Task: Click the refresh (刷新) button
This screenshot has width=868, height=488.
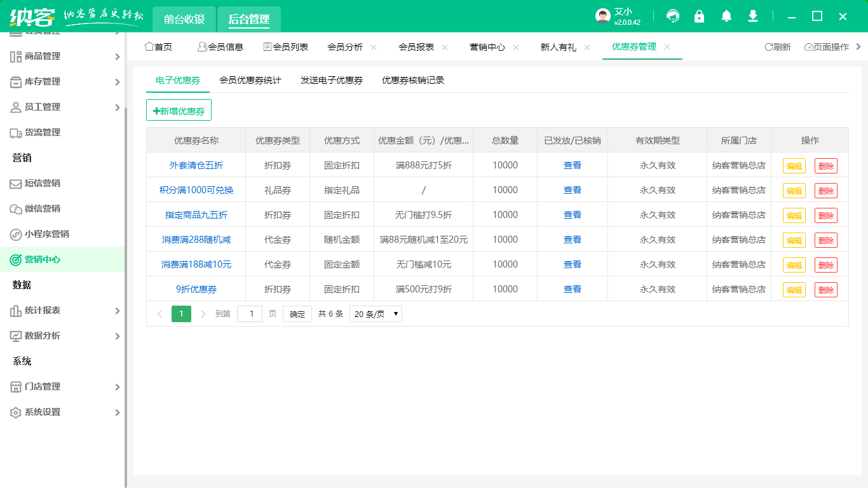Action: [778, 47]
